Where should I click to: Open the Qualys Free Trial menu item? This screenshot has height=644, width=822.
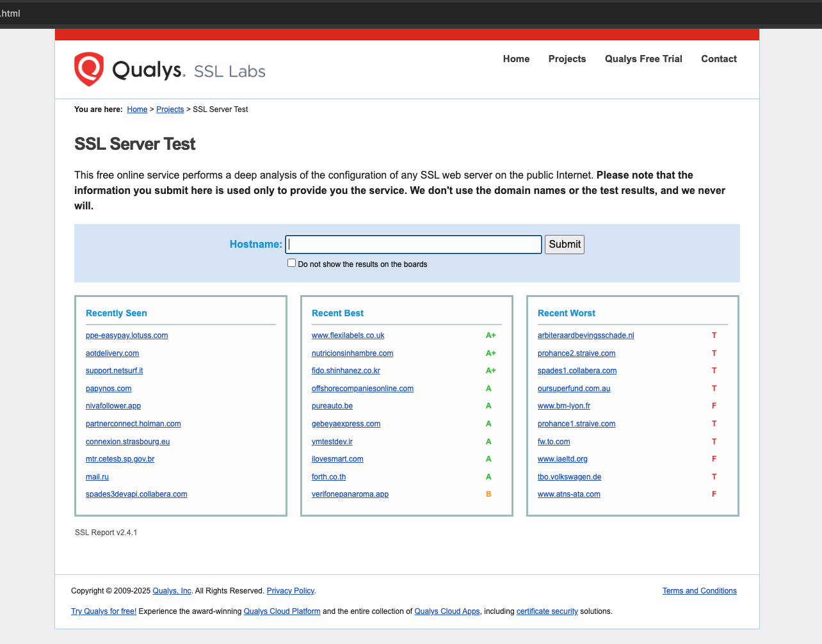(643, 59)
